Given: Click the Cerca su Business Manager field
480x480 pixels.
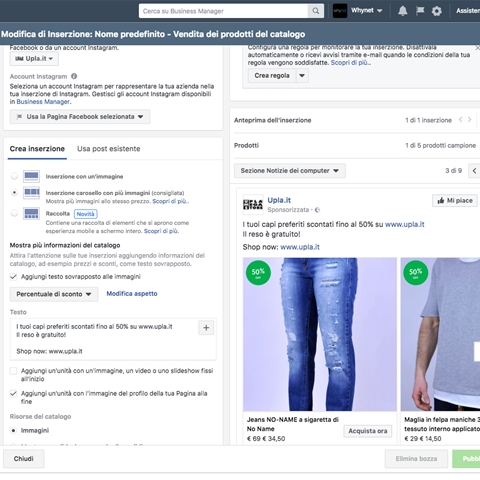Looking at the screenshot, I should point(223,11).
